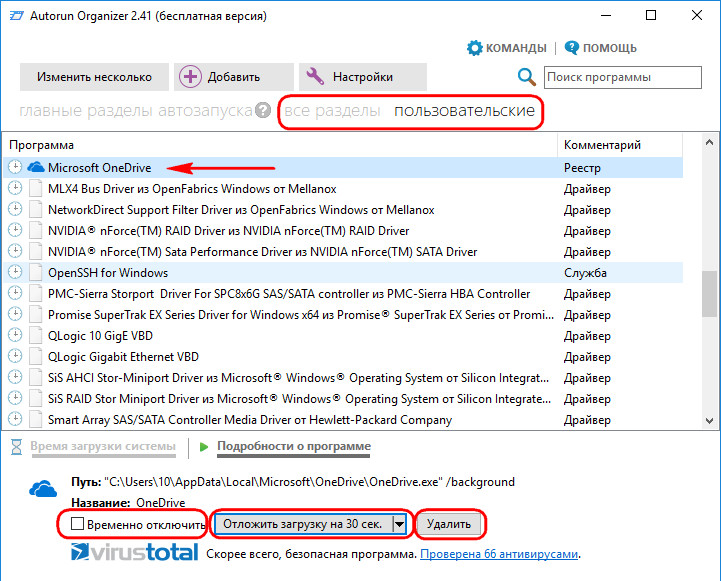Select Smart Array SAS/SATA Controller Media Driver entry

343,420
